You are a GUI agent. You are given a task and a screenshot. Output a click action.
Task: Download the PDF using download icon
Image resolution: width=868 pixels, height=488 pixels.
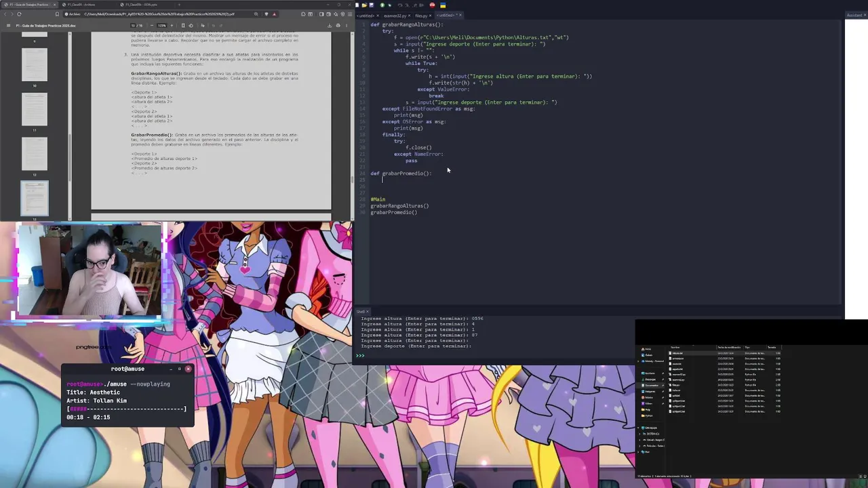329,26
